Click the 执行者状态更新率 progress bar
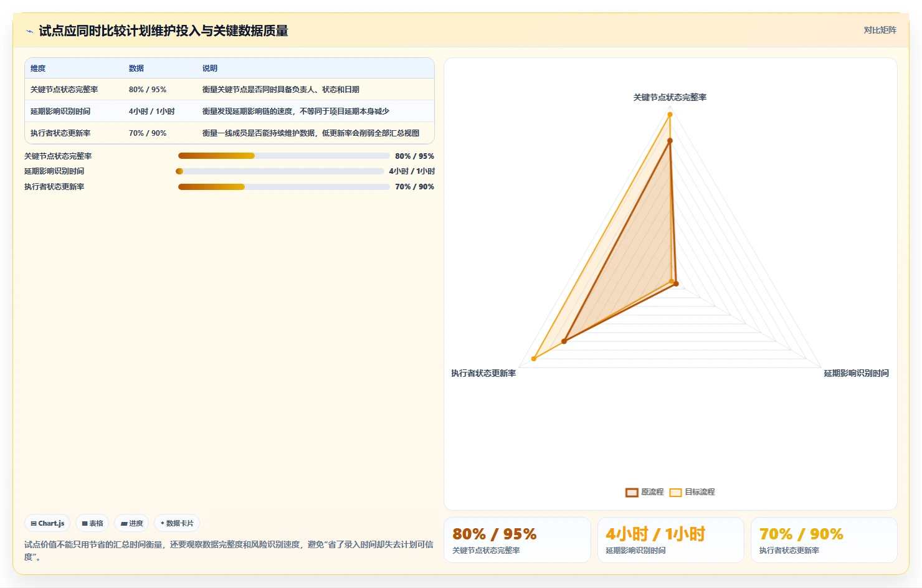 283,187
